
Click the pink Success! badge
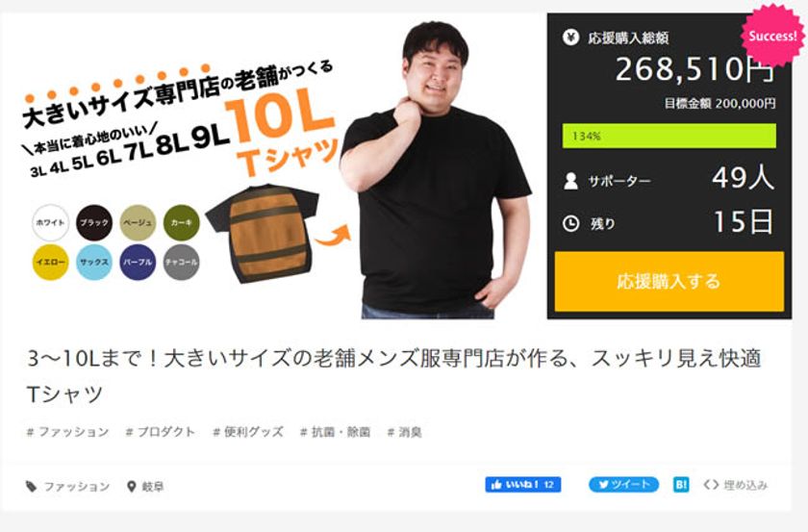(x=771, y=36)
